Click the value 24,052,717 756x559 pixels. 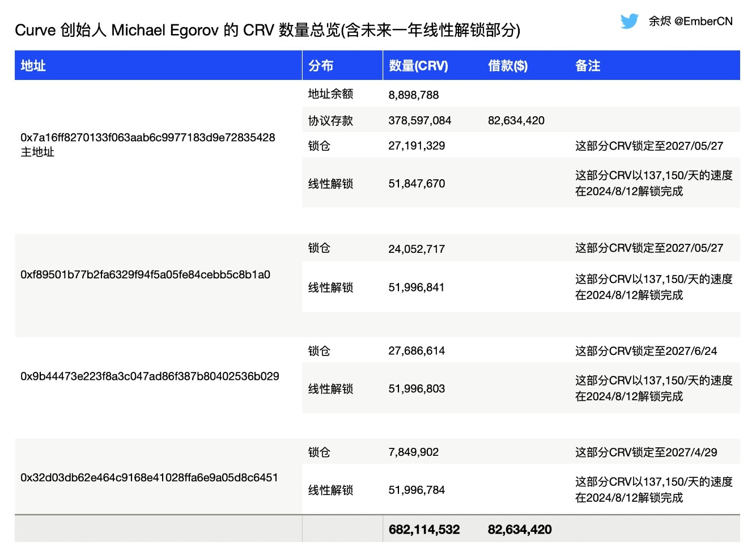click(417, 249)
